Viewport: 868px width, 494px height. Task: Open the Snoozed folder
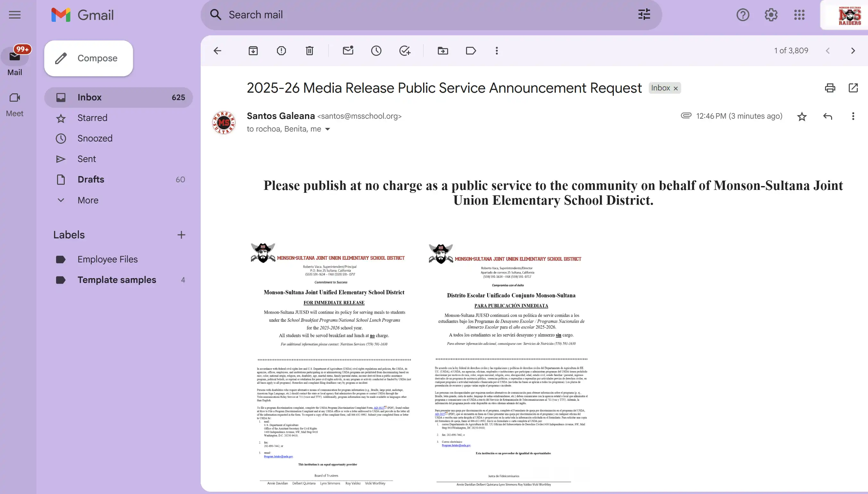[118, 139]
